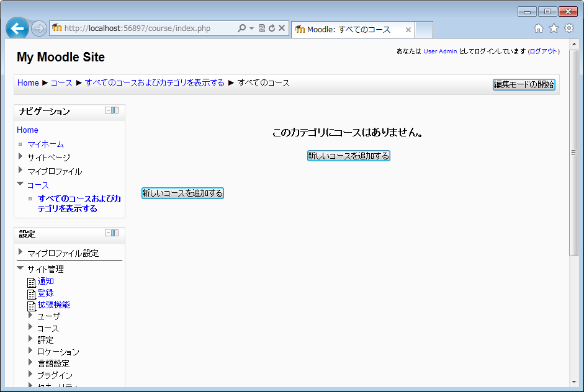
Task: Click the ログアウト link
Action: coord(544,51)
